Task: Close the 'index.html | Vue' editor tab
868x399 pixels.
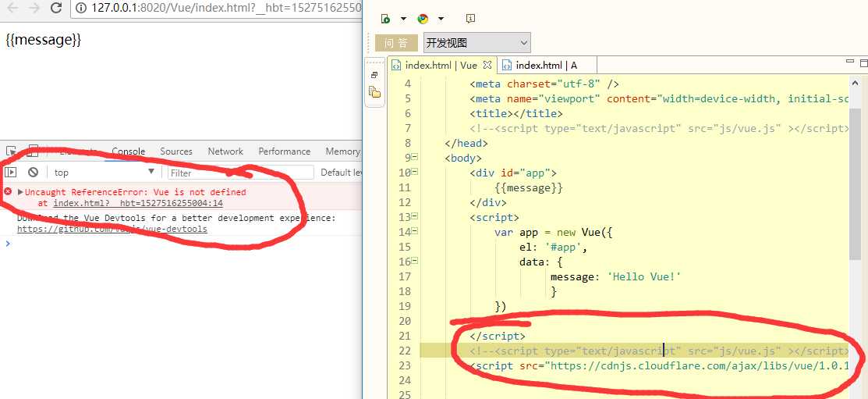Action: [487, 65]
